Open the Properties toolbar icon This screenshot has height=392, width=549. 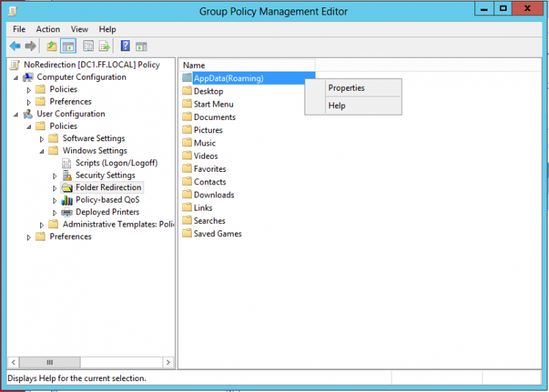click(x=89, y=46)
